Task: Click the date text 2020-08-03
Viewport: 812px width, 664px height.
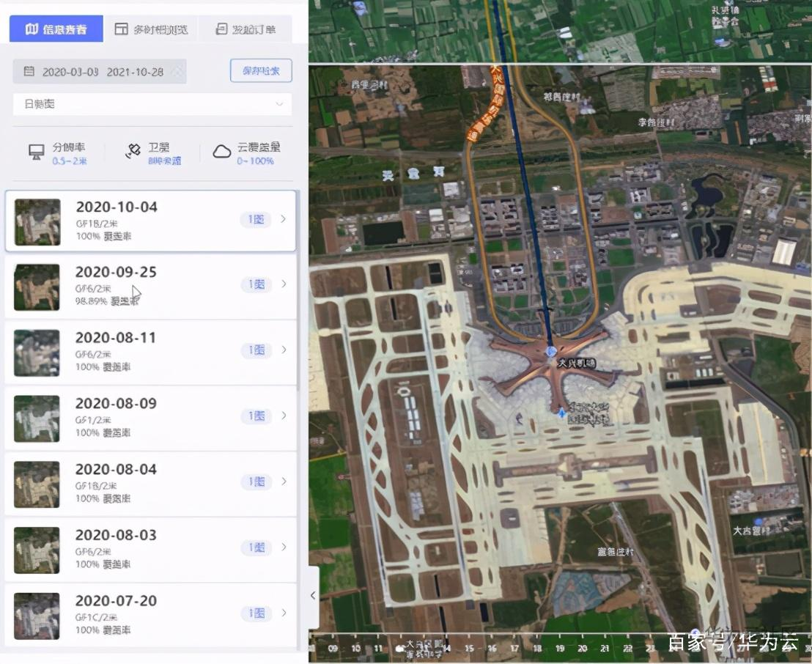Action: tap(116, 535)
